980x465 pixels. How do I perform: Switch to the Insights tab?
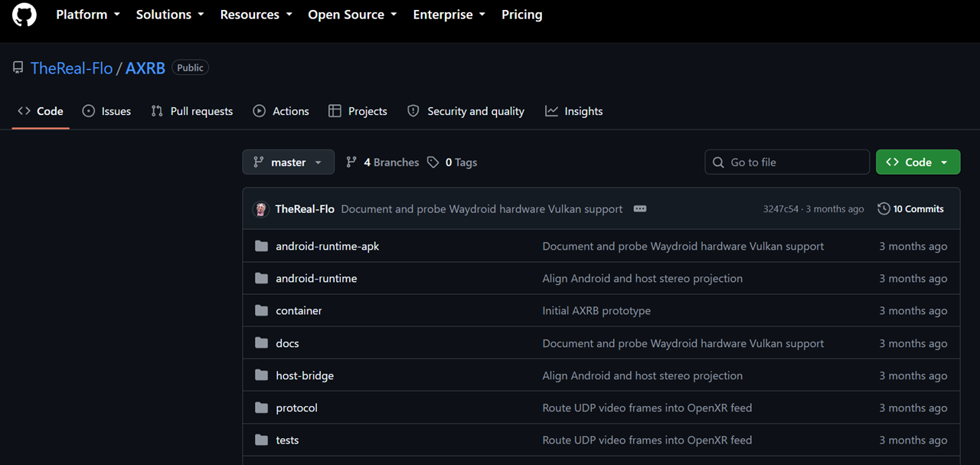[x=573, y=111]
